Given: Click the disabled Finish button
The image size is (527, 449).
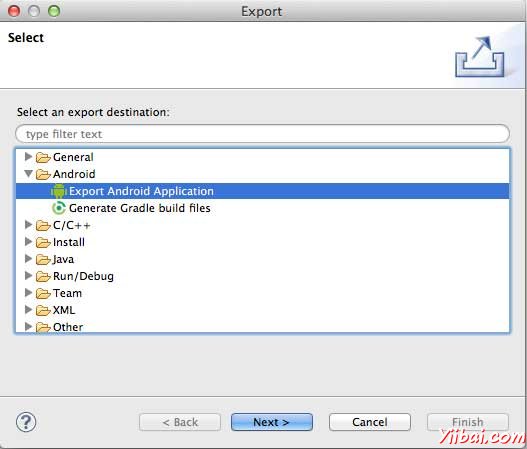Looking at the screenshot, I should [x=468, y=422].
